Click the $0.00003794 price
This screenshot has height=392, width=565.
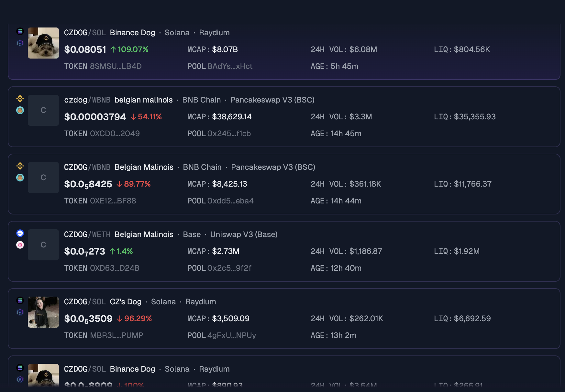(x=95, y=117)
